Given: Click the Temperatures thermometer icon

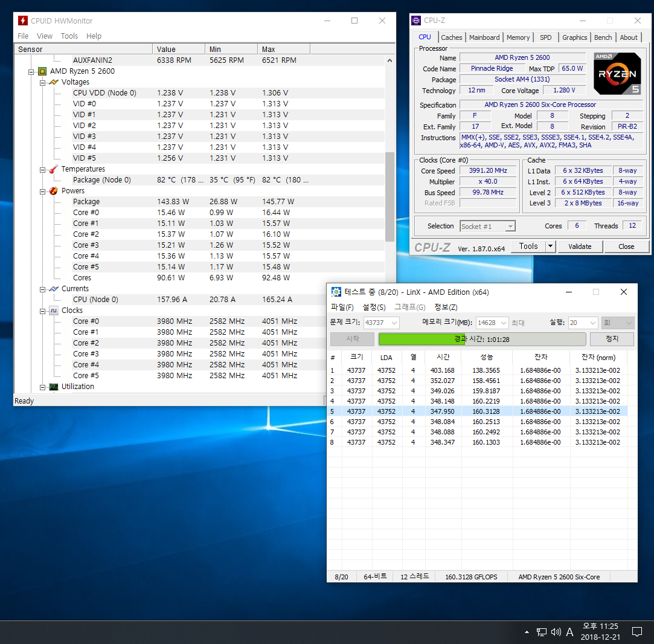Looking at the screenshot, I should (x=53, y=169).
